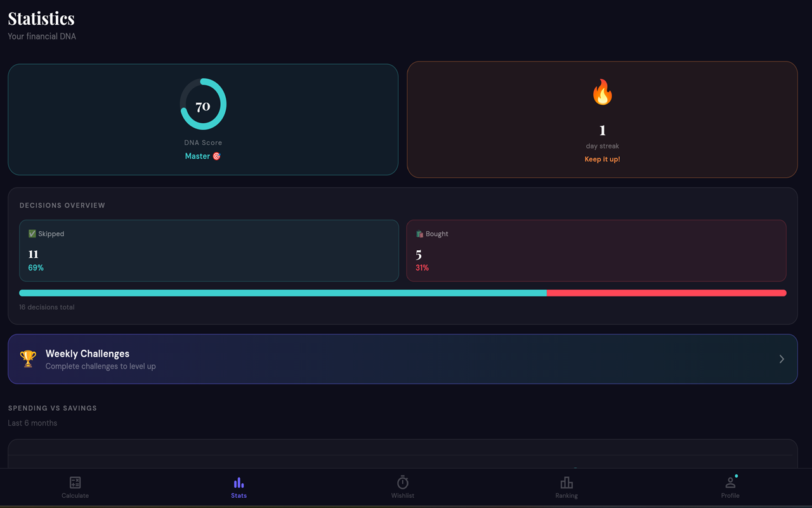This screenshot has width=812, height=508.
Task: Switch to the Wishlist tab label
Action: point(403,495)
